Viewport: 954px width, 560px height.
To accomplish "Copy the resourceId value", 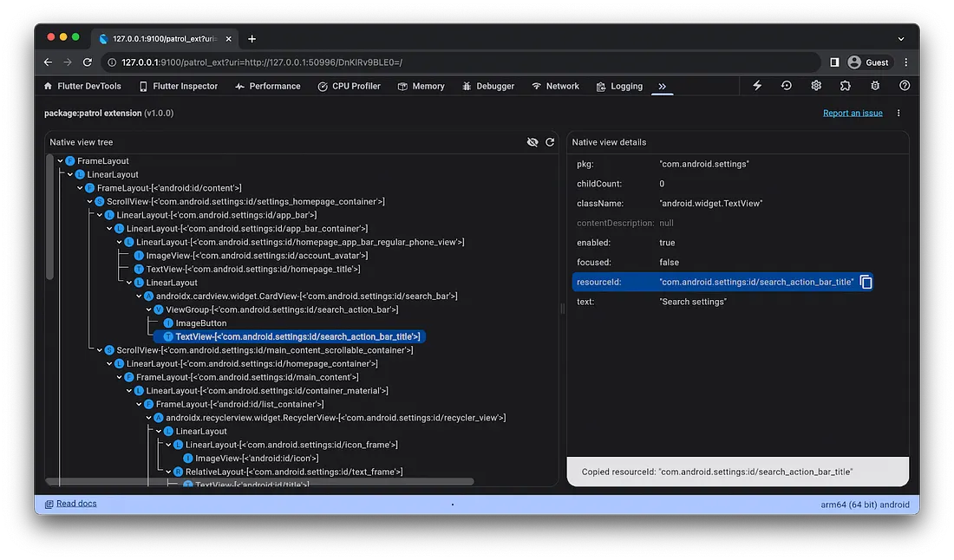I will [866, 282].
